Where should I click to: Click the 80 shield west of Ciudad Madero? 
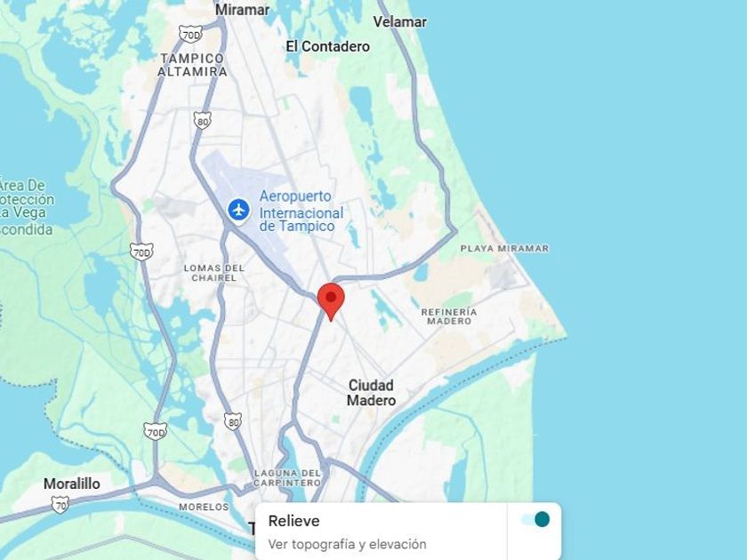tap(233, 421)
